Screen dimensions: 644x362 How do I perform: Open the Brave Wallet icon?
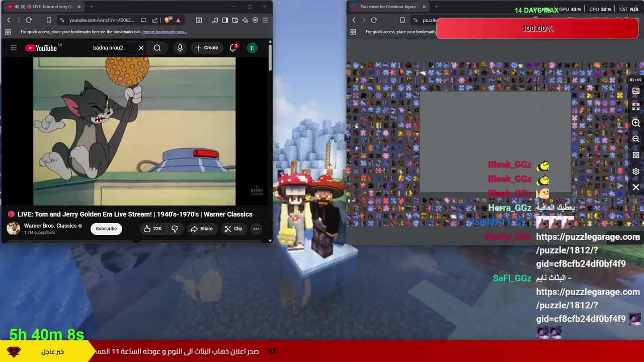pos(235,20)
